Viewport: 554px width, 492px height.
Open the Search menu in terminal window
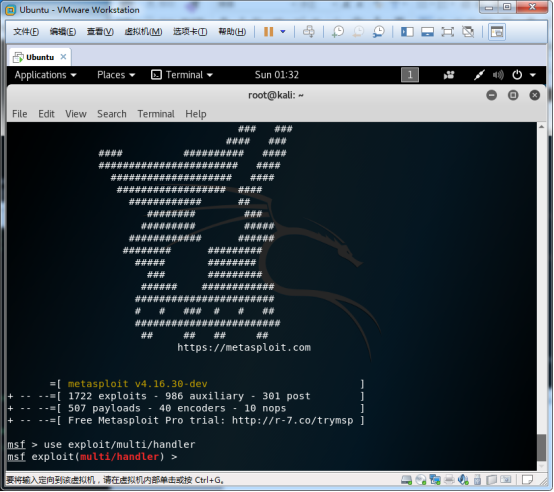coord(112,114)
